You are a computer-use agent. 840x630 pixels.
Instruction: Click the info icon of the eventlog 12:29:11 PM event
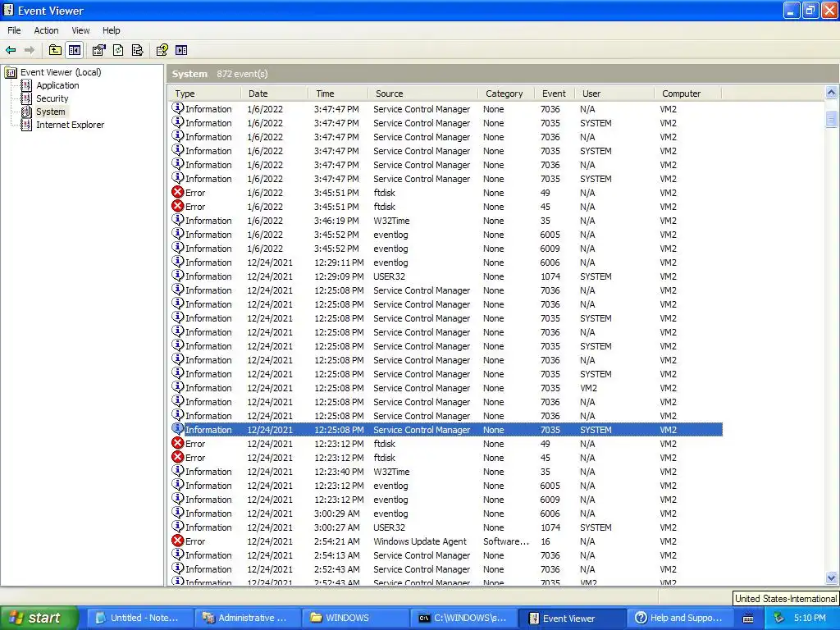click(x=178, y=262)
